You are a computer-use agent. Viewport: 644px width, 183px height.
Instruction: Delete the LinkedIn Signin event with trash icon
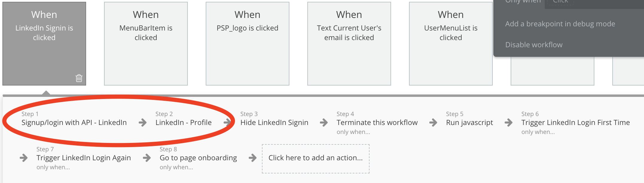click(x=79, y=78)
